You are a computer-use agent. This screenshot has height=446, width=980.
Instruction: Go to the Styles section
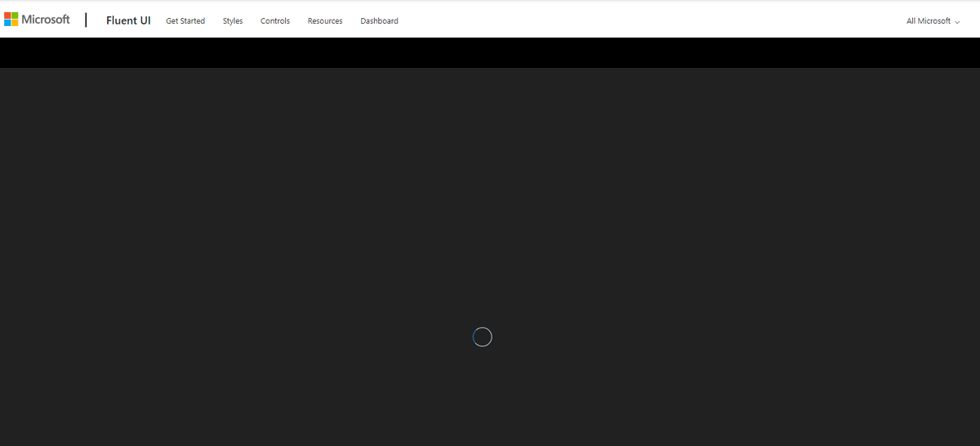(x=233, y=20)
